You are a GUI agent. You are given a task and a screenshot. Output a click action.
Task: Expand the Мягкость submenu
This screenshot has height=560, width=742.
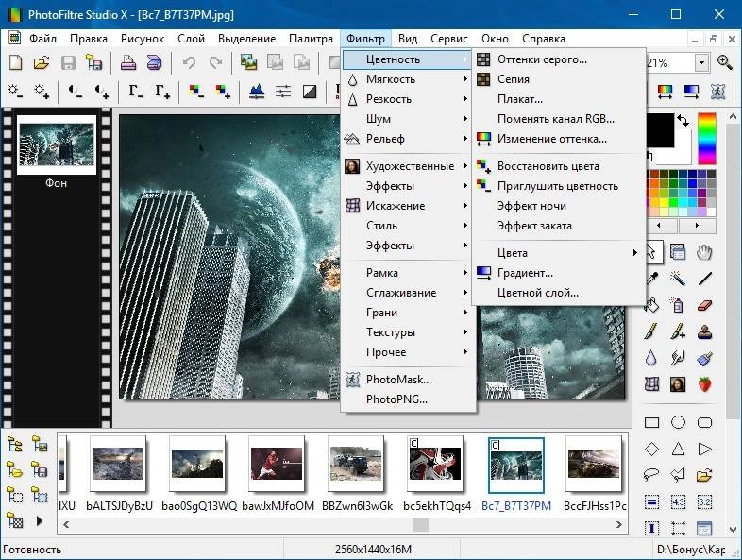coord(408,79)
